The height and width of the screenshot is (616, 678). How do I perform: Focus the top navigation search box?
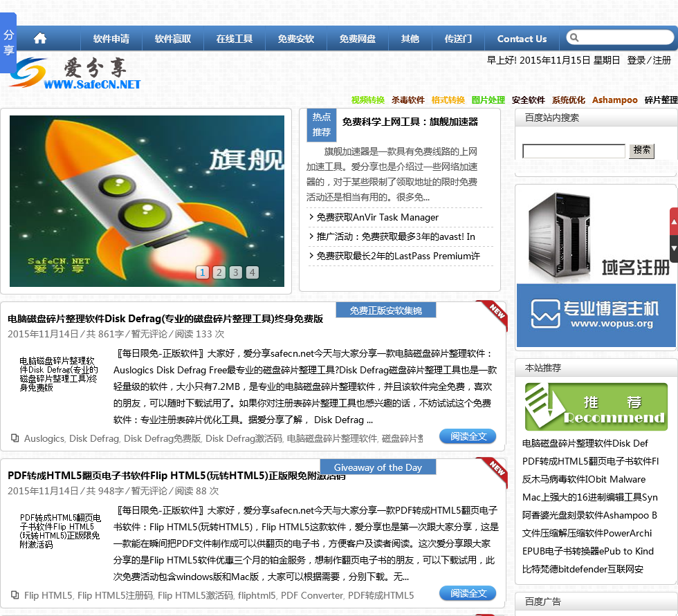tap(620, 37)
